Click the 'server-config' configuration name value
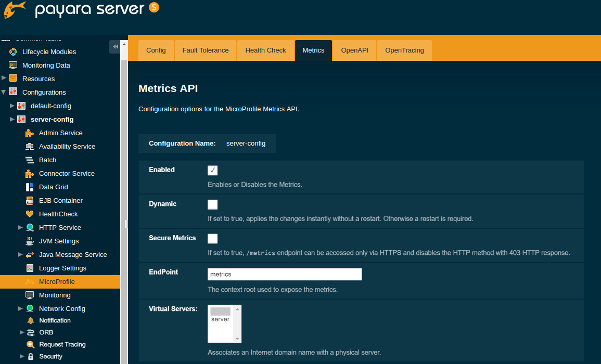 pos(246,144)
